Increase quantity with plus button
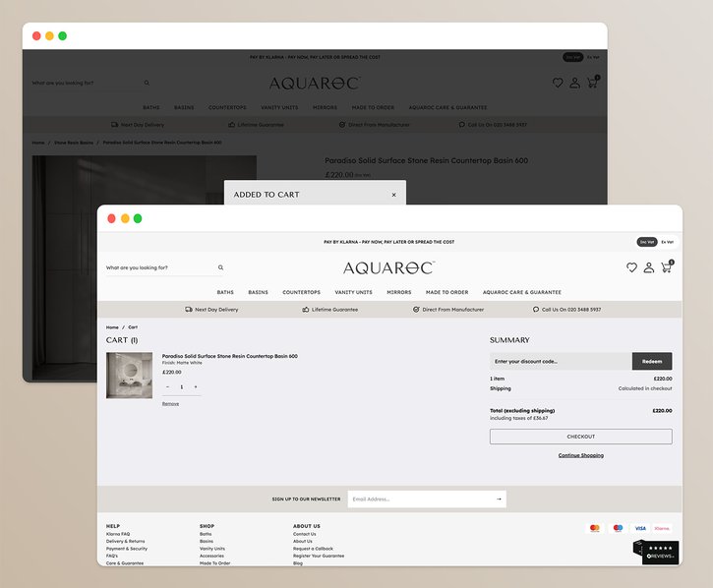The height and width of the screenshot is (588, 713). point(196,387)
